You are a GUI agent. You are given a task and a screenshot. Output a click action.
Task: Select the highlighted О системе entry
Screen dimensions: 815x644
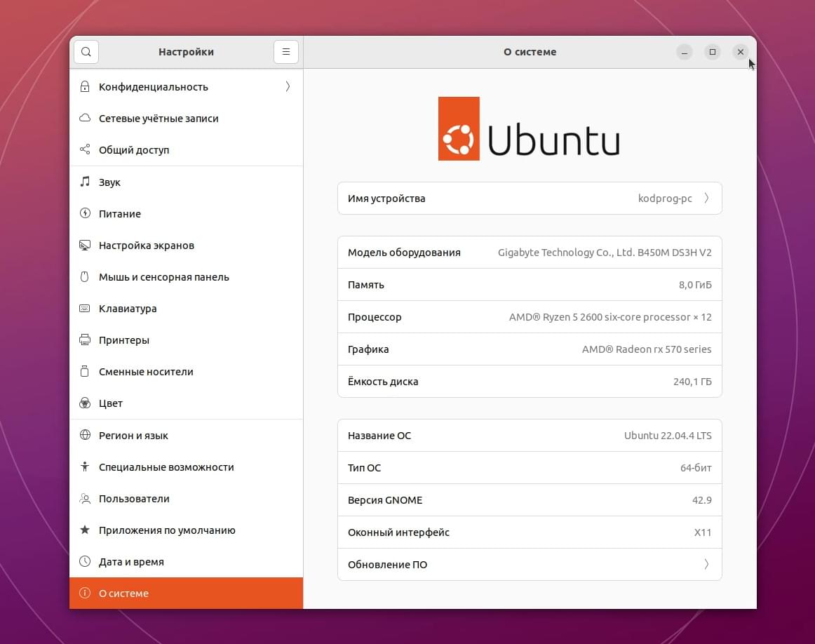[186, 593]
